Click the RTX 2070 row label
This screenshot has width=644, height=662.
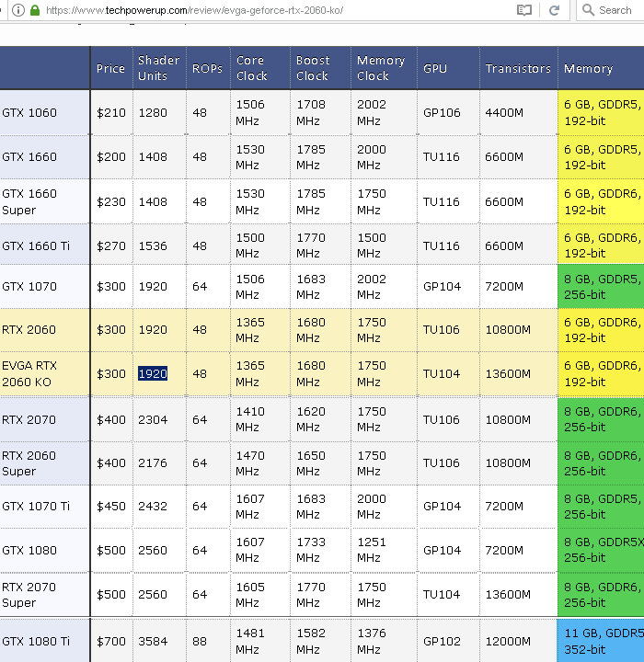pos(29,419)
